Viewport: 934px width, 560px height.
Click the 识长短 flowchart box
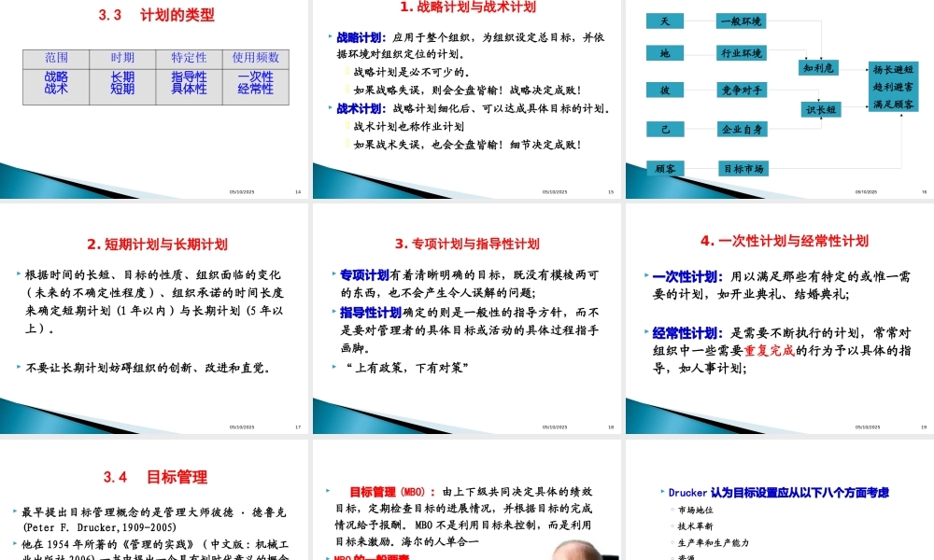(x=820, y=109)
